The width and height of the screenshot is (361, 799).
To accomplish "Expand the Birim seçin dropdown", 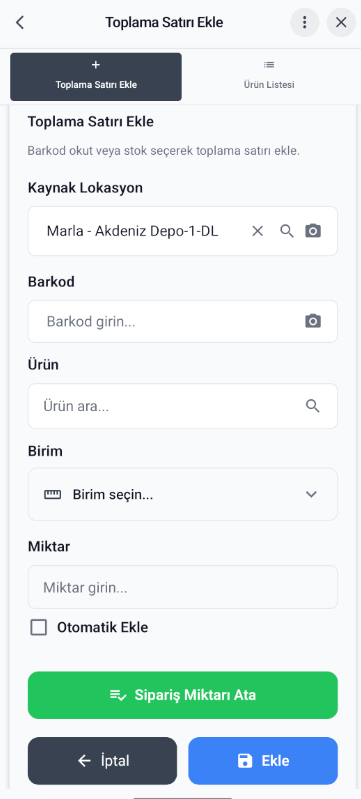I will pos(183,494).
